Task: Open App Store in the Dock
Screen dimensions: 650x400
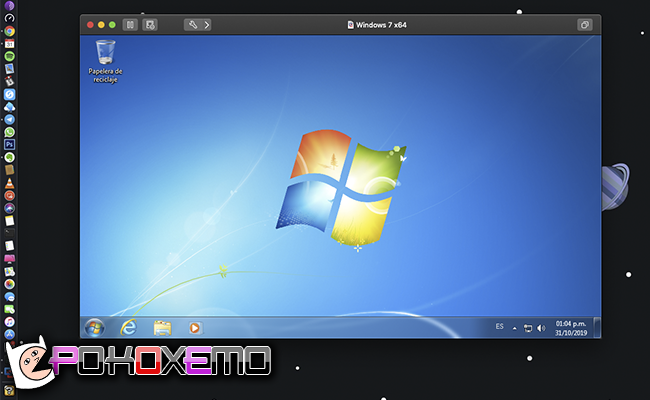Action: (x=10, y=334)
